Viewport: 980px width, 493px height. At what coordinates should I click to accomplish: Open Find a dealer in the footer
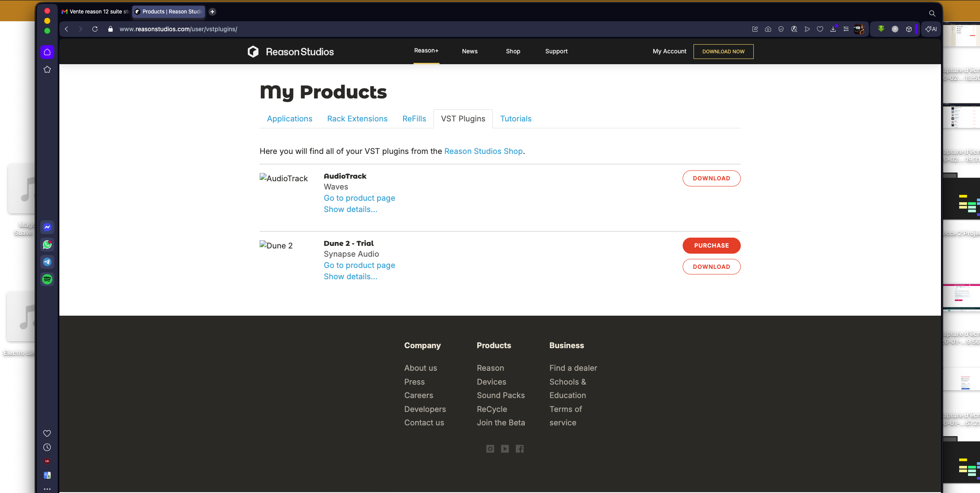coord(573,368)
